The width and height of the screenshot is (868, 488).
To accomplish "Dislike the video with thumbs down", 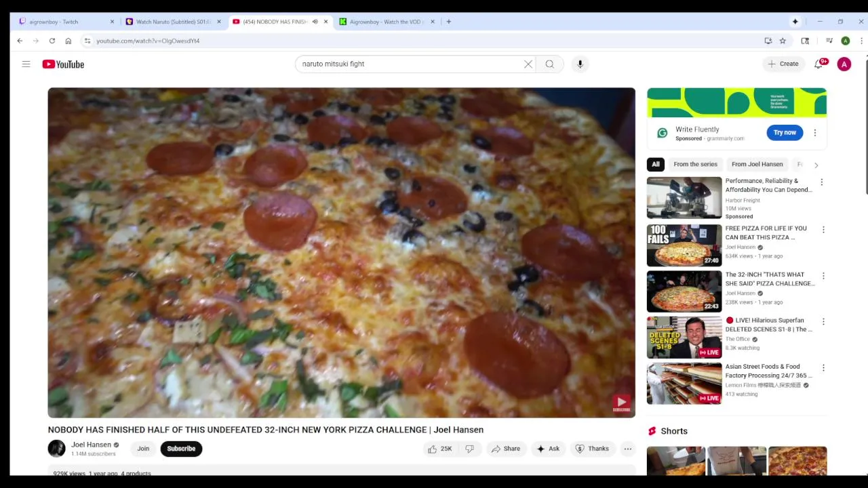I will [x=469, y=449].
